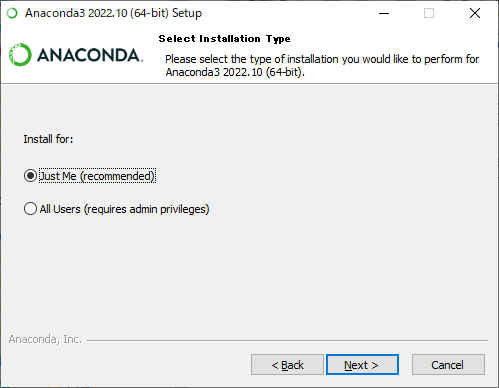Click the "Anaconda, Inc." branding text
This screenshot has height=388, width=499.
pyautogui.click(x=45, y=339)
